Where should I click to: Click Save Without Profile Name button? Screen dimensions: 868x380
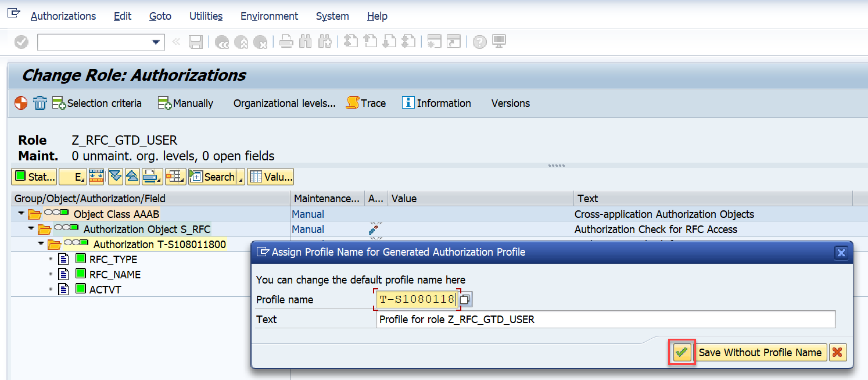tap(760, 352)
